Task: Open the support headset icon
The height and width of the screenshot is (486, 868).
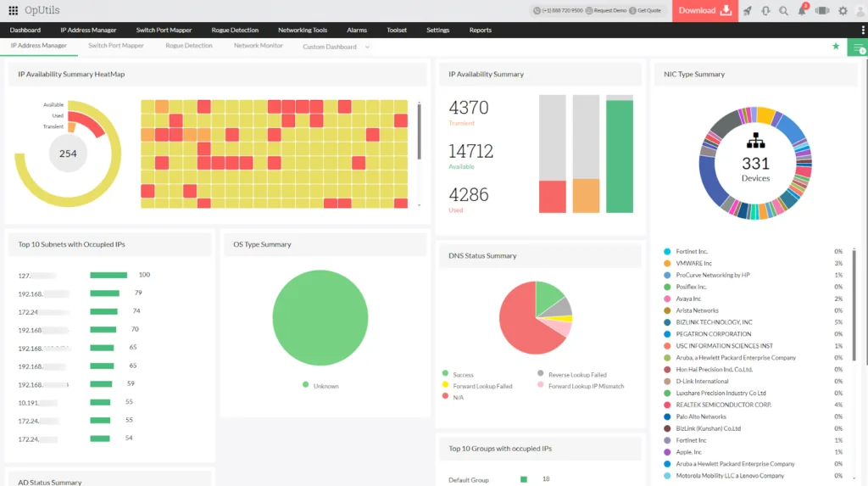Action: (765, 11)
